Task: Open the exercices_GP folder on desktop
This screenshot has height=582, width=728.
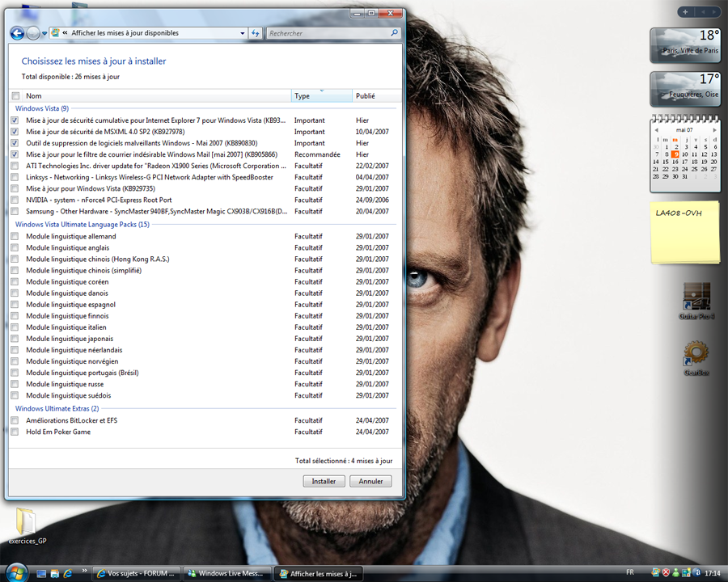Action: [x=27, y=523]
